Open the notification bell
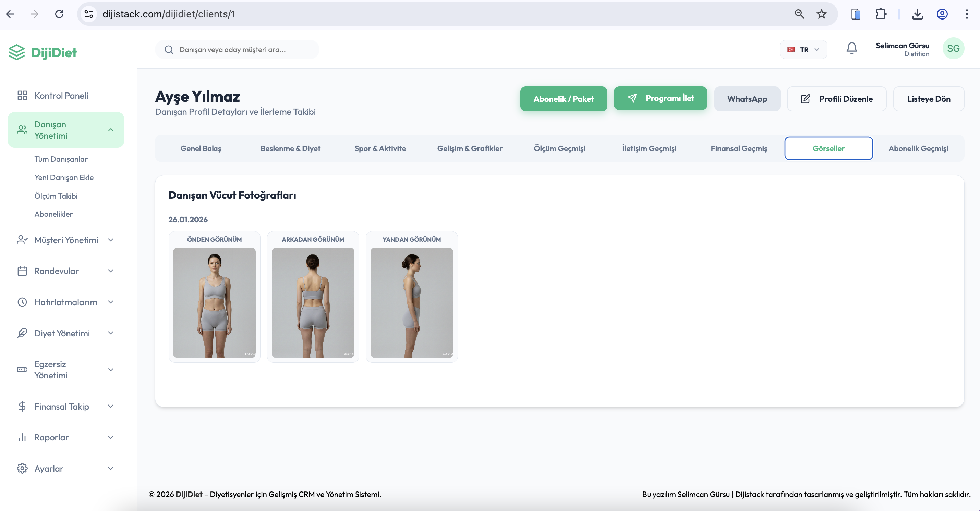980x511 pixels. point(851,49)
